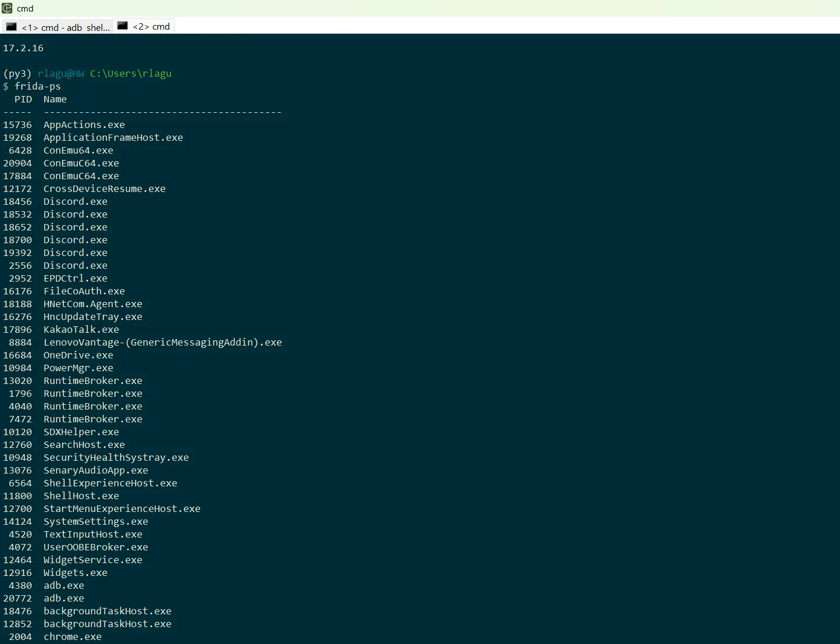This screenshot has height=644, width=840.
Task: Select the 'ApplicationFrameHost.exe' row
Action: click(x=93, y=137)
